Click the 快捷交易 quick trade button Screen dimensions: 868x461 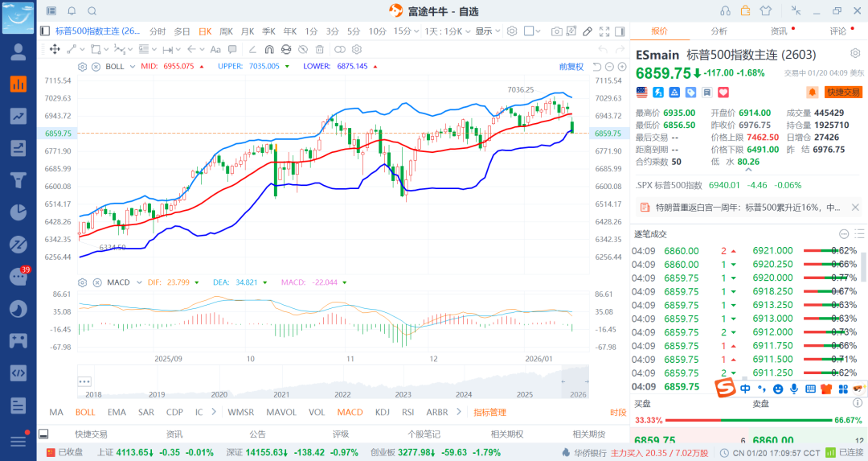(x=843, y=92)
